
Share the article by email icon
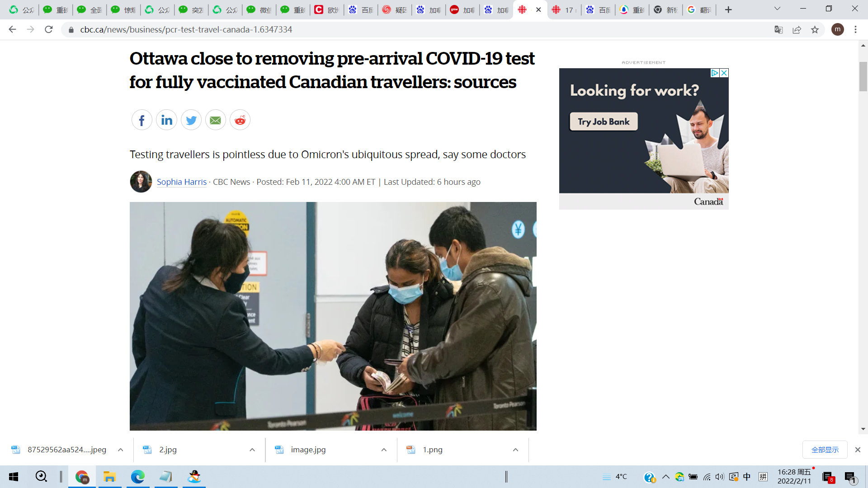(x=215, y=120)
